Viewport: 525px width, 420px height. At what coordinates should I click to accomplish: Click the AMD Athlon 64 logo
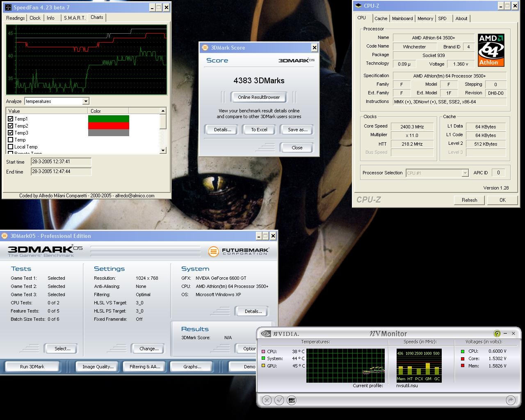pos(491,50)
